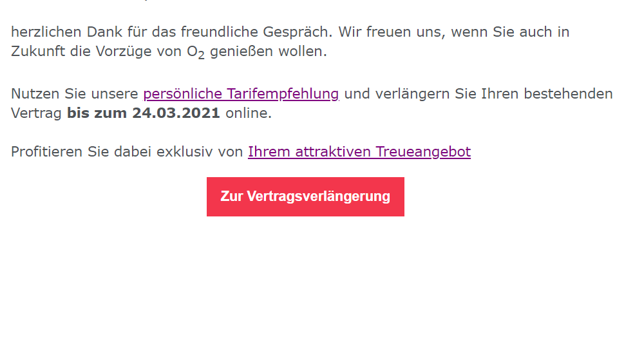The width and height of the screenshot is (644, 362).
Task: Follow the Ihrem attraktiven Treueangebot link
Action: point(359,151)
